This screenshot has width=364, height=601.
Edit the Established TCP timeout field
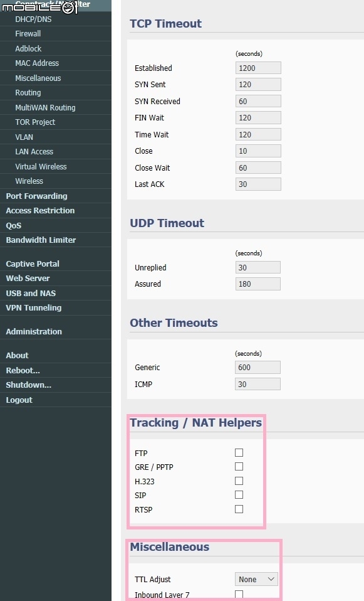click(x=258, y=68)
